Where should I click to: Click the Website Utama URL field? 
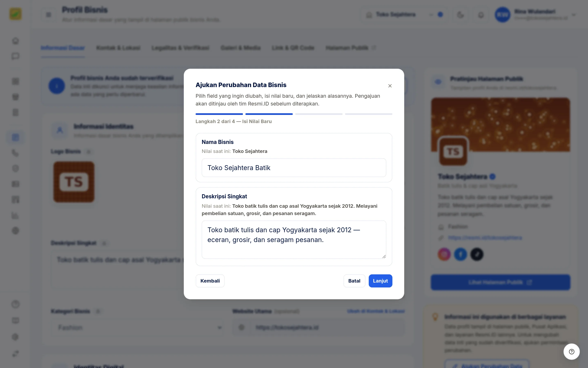click(318, 327)
